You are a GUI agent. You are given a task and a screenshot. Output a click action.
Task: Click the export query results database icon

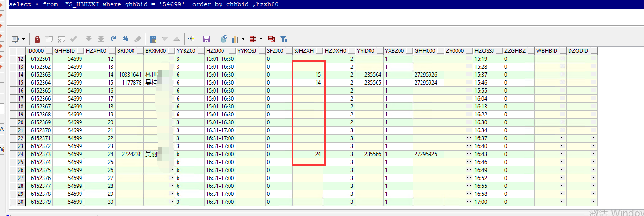[x=223, y=39]
